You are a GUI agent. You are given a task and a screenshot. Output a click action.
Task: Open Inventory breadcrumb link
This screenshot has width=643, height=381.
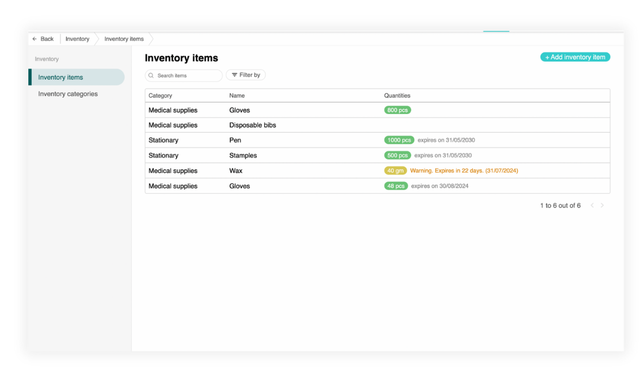78,39
